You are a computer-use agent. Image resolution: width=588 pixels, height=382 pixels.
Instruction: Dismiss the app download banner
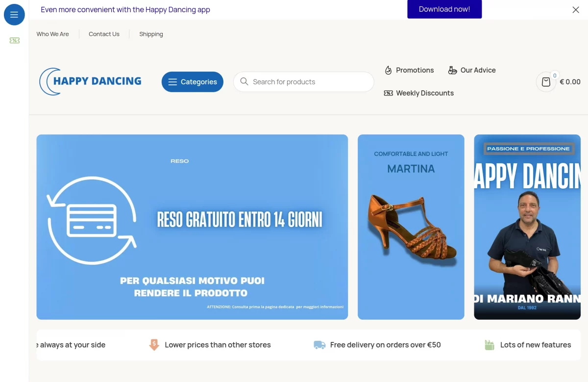[x=576, y=9]
